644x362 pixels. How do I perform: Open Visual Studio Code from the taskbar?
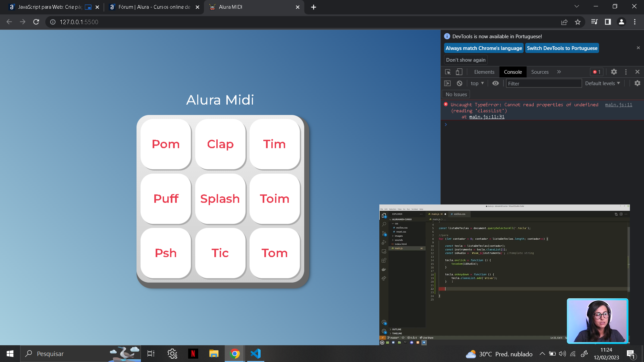point(256,354)
